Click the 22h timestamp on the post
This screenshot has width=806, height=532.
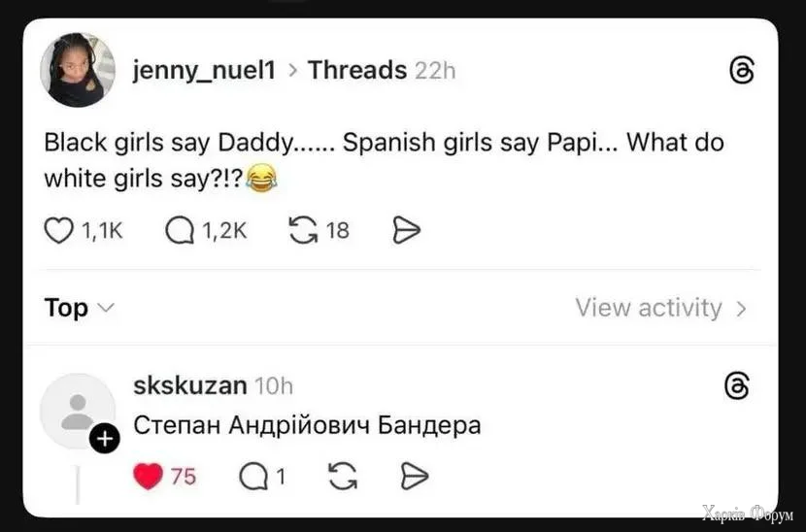point(434,71)
